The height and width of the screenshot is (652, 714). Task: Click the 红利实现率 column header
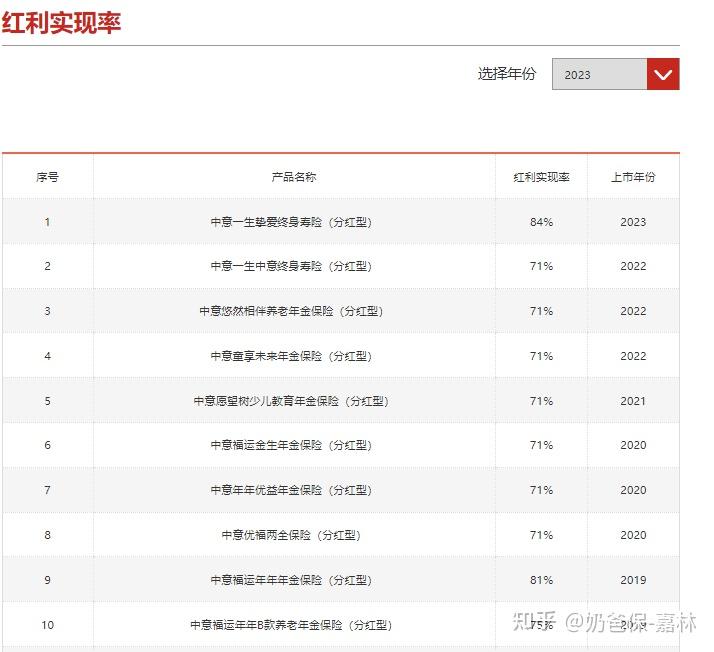click(x=541, y=177)
